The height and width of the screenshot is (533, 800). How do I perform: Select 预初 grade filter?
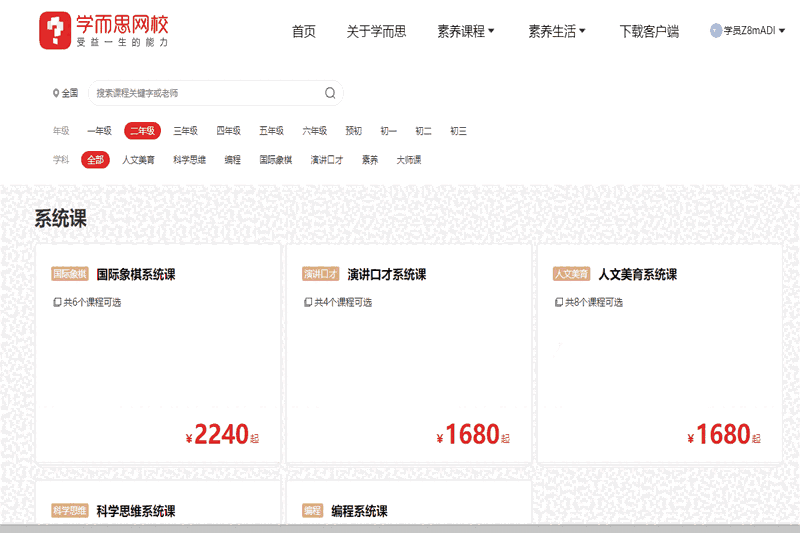[x=354, y=131]
